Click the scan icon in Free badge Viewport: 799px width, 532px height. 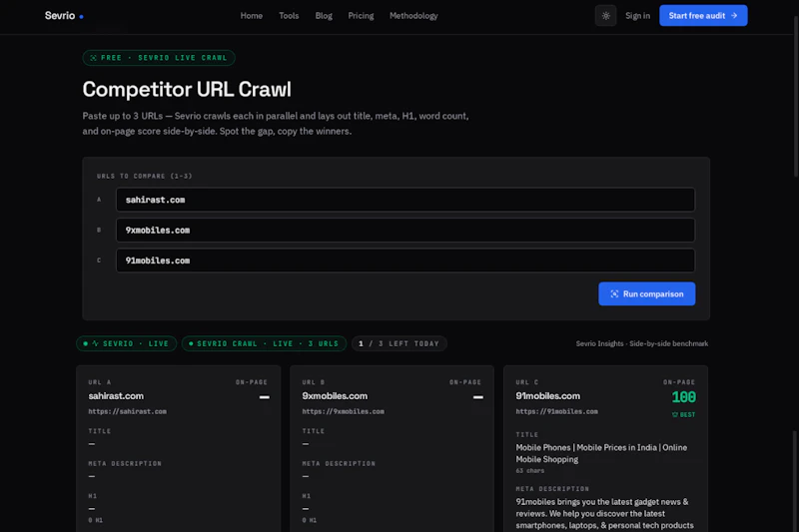[x=93, y=58]
